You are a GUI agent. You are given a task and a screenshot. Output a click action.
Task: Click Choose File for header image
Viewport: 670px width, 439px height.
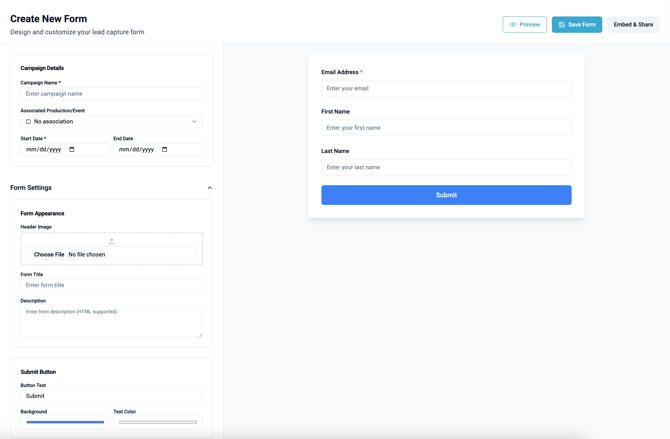click(x=49, y=255)
